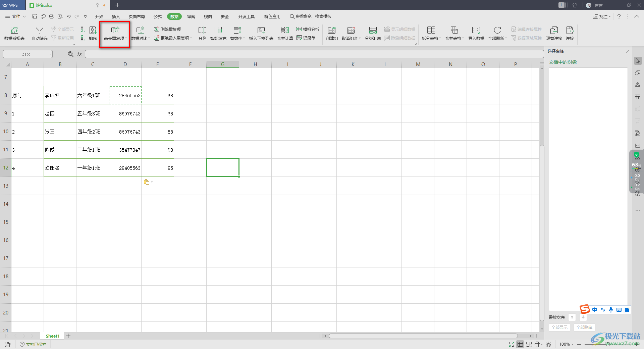The image size is (644, 349).
Task: Open the Sort (排序) dialog
Action: coord(93,34)
